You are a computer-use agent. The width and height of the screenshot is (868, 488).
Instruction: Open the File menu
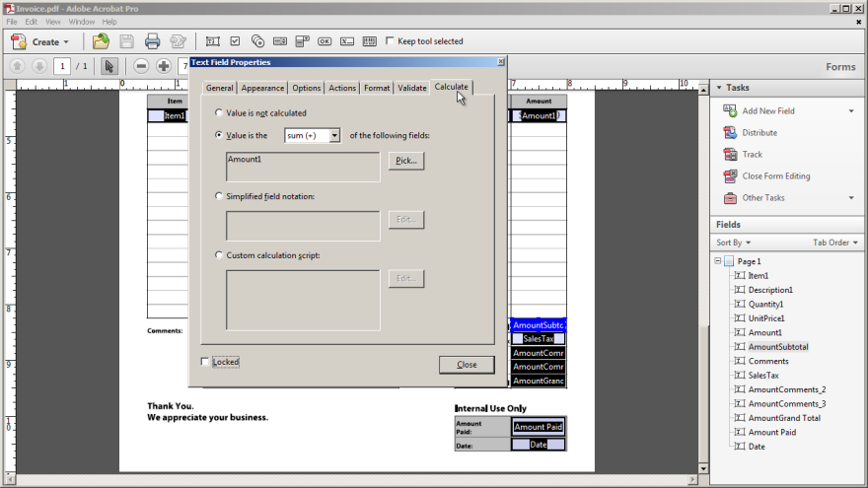(x=12, y=22)
